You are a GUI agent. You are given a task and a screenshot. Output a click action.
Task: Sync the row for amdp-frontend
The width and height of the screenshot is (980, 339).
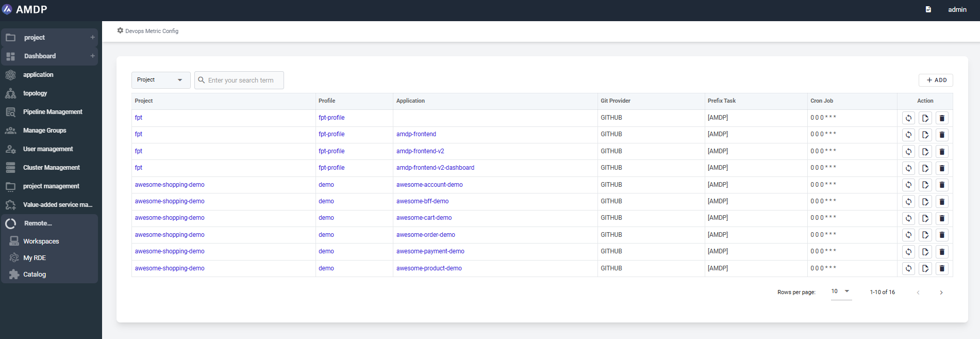pyautogui.click(x=908, y=135)
